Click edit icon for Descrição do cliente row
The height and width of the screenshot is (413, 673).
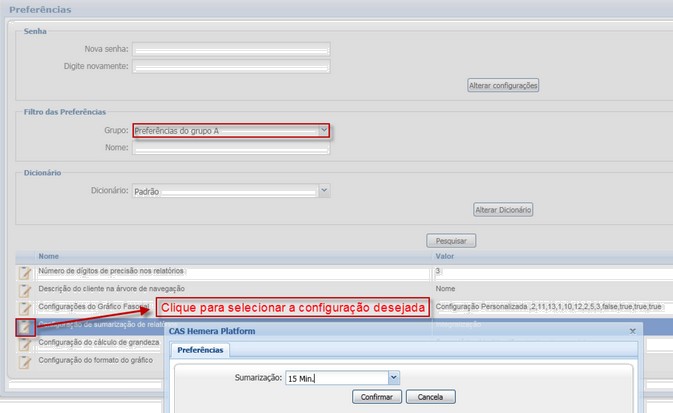[25, 289]
